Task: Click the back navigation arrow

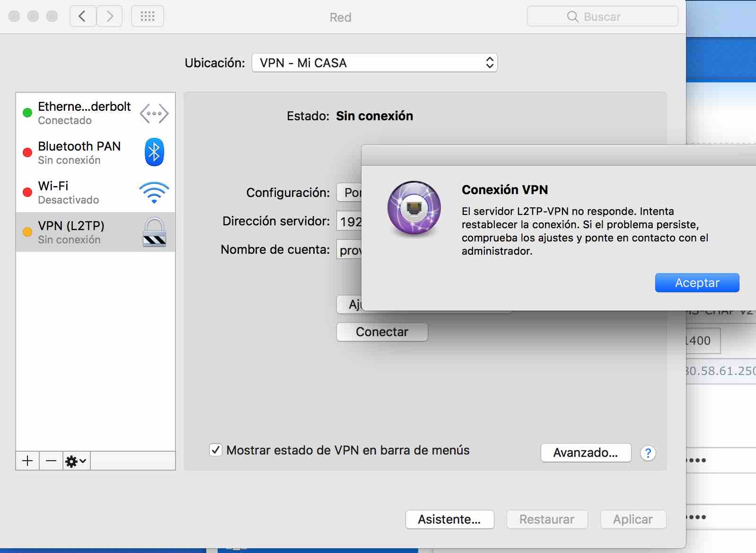Action: pos(83,17)
